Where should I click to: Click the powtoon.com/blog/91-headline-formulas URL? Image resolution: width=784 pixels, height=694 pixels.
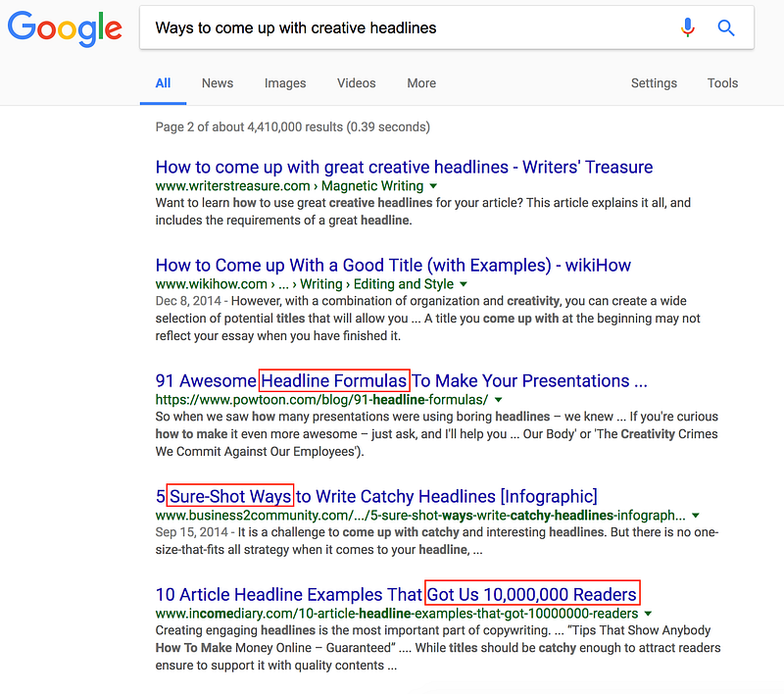pyautogui.click(x=322, y=400)
